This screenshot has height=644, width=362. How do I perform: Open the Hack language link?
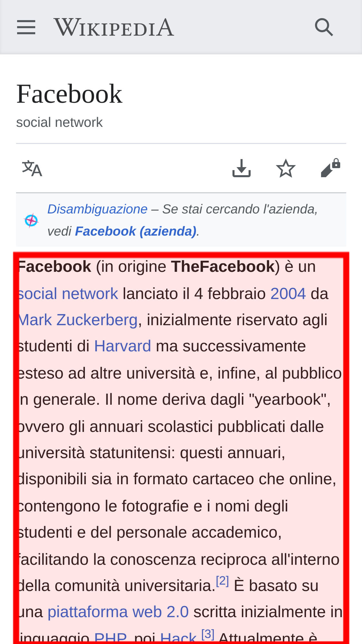tap(178, 638)
